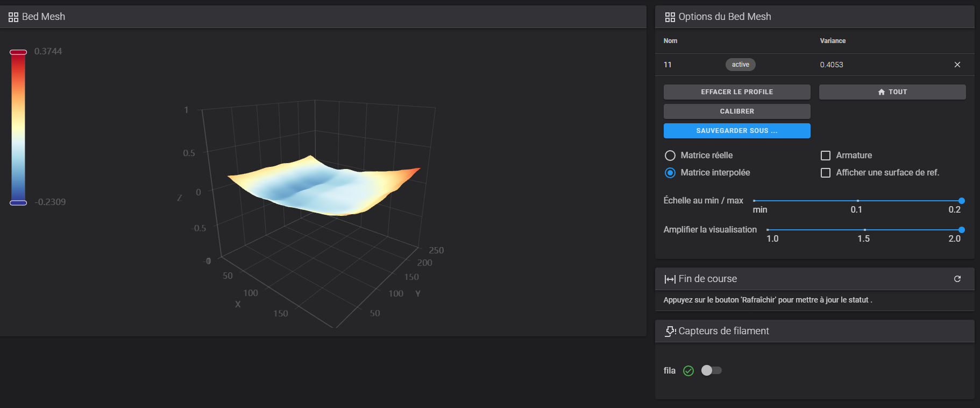Viewport: 980px width, 408px height.
Task: Click the Capteurs de filament panel title
Action: point(724,331)
